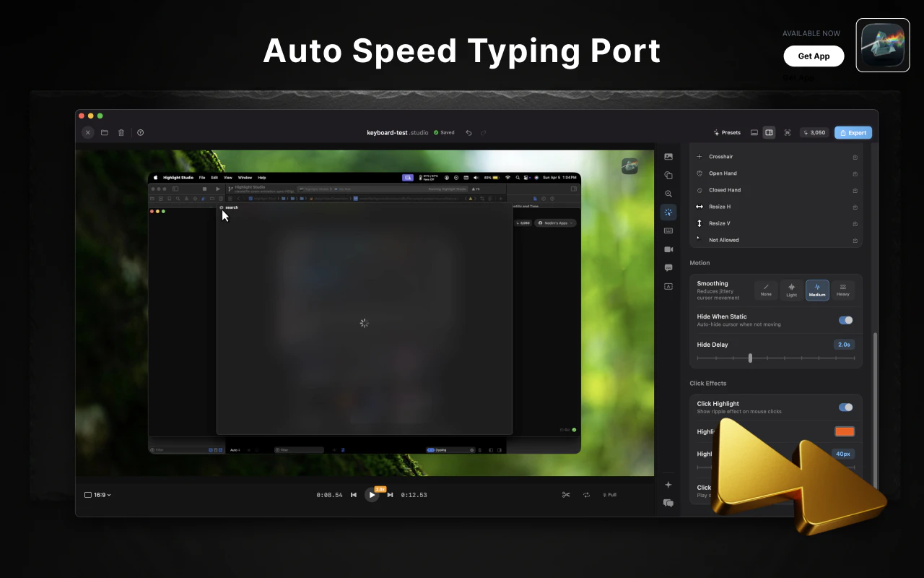
Task: Disable the Hide When Static toggle
Action: click(845, 320)
